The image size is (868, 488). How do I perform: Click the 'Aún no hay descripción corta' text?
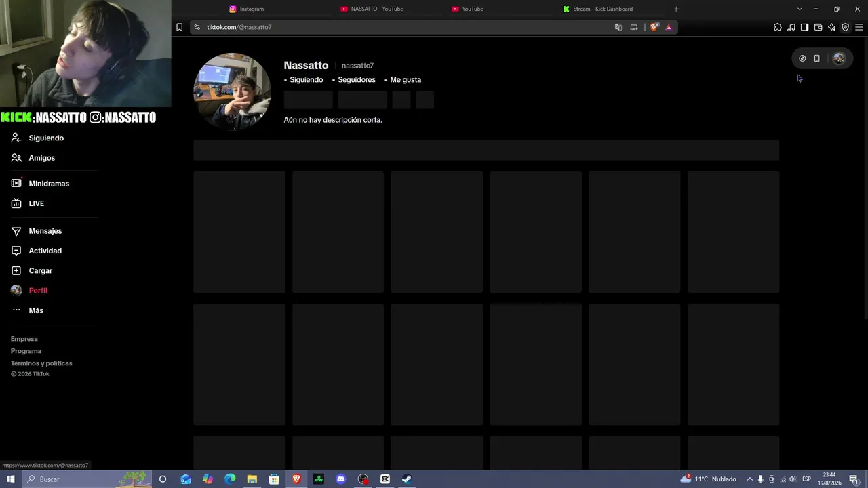click(333, 120)
